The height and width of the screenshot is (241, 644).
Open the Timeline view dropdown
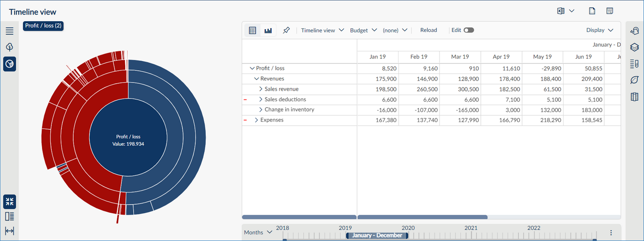(x=323, y=30)
